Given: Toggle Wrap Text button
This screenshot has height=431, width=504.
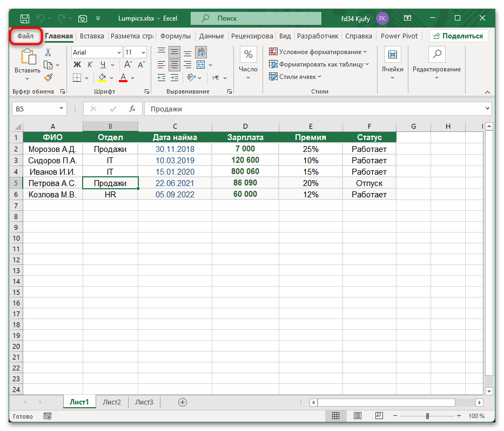Looking at the screenshot, I should 200,52.
